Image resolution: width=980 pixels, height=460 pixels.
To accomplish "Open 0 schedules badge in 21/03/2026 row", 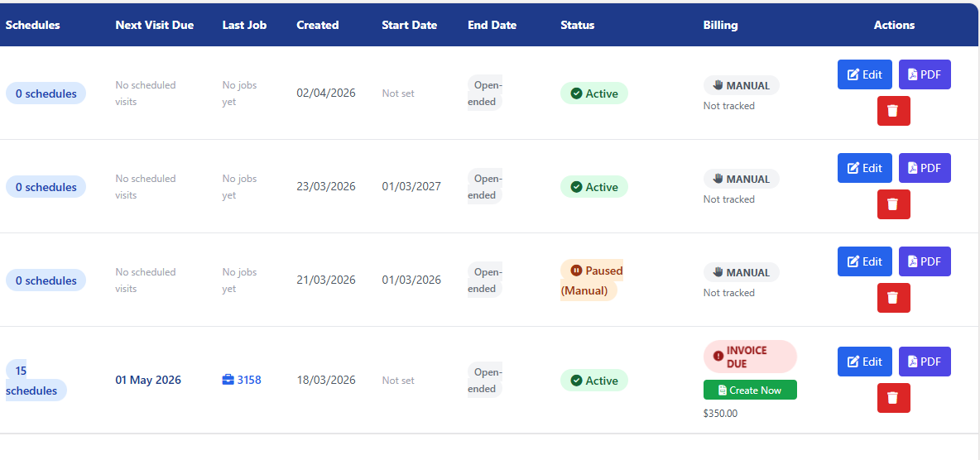I will point(46,280).
